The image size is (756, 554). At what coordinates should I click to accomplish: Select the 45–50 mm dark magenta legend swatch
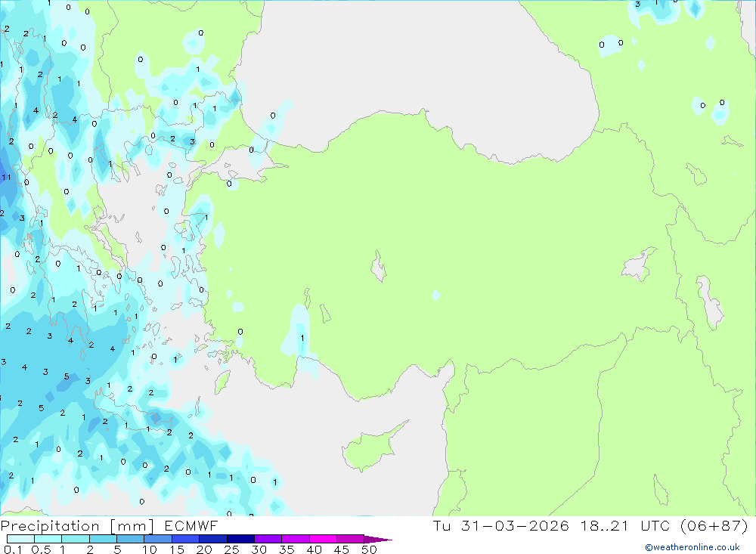coord(351,539)
